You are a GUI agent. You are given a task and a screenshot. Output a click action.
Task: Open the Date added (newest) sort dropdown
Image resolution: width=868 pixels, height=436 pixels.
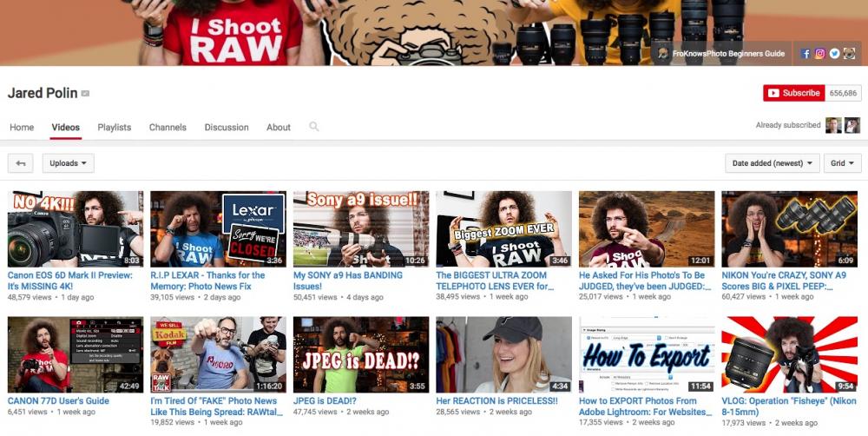tap(772, 163)
